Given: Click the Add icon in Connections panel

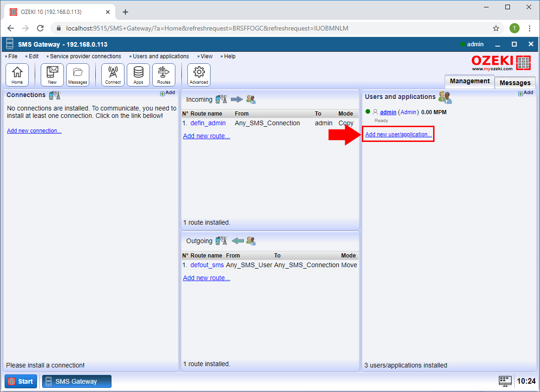Looking at the screenshot, I should tap(168, 93).
